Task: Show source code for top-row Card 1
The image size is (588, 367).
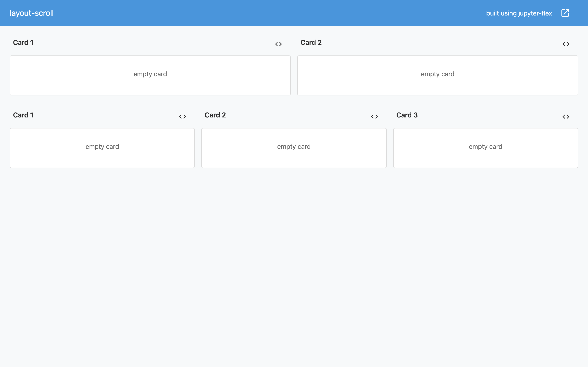Action: 278,44
